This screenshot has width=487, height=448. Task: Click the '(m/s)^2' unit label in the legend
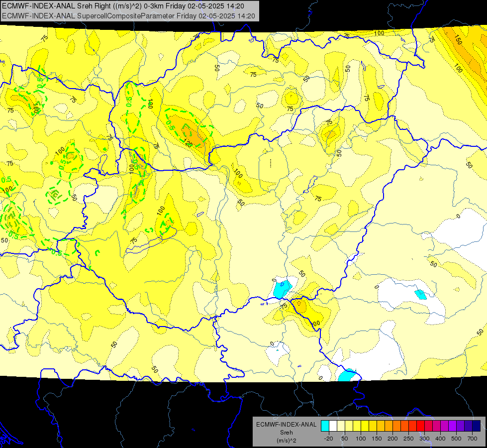click(x=287, y=441)
